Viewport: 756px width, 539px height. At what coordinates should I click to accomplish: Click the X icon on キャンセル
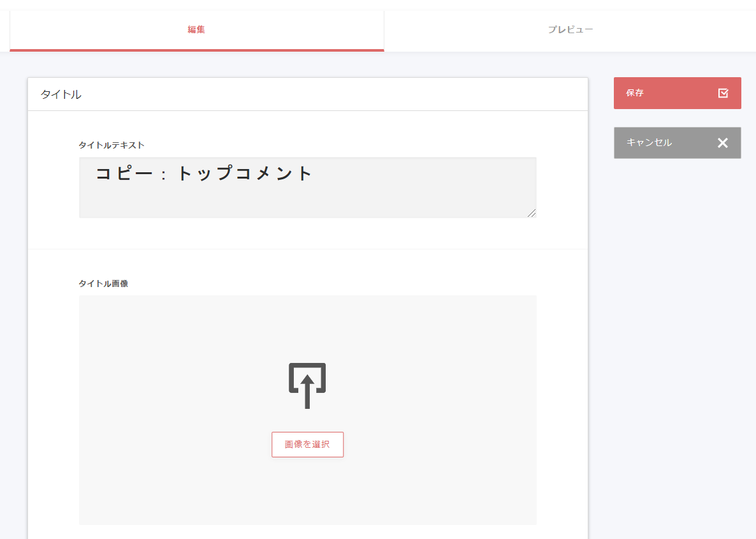pyautogui.click(x=722, y=143)
